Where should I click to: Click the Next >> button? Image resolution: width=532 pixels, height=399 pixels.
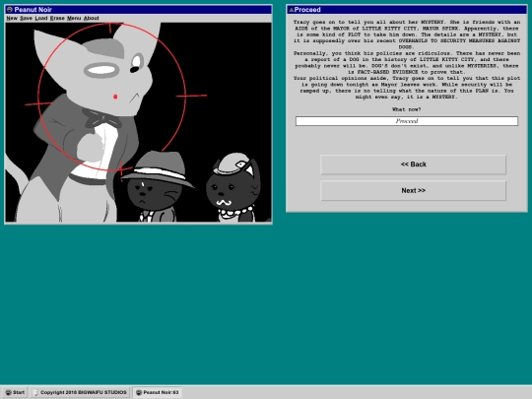click(x=413, y=191)
